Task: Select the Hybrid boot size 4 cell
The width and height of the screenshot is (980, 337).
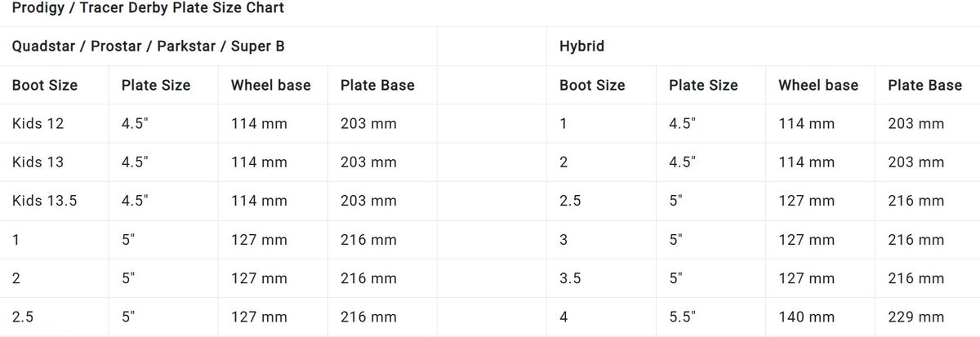Action: (563, 317)
